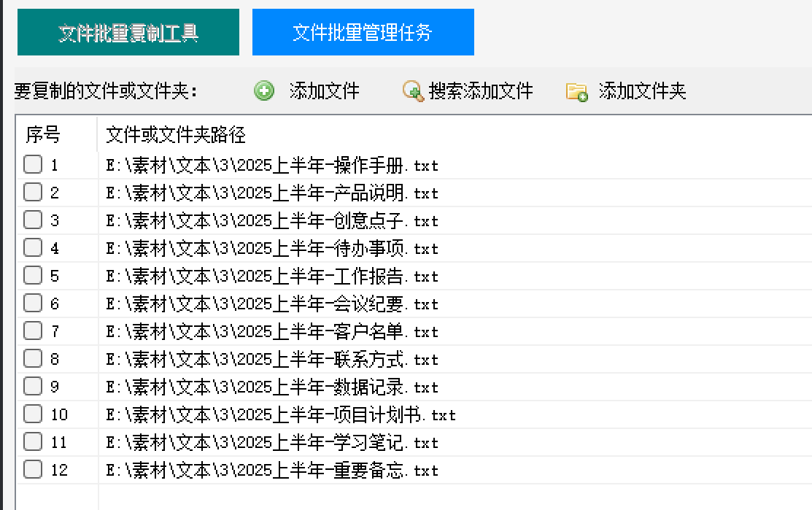
Task: Click the green plus Add File icon
Action: (x=264, y=91)
